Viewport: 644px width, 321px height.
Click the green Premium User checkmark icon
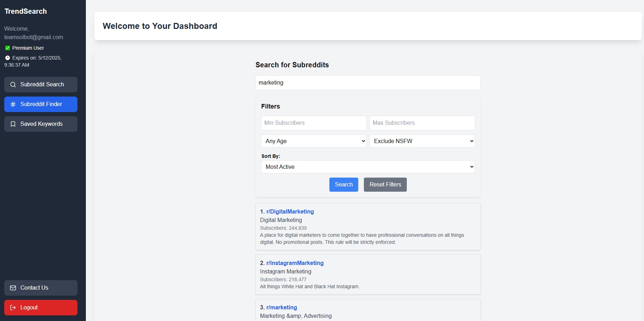point(7,48)
